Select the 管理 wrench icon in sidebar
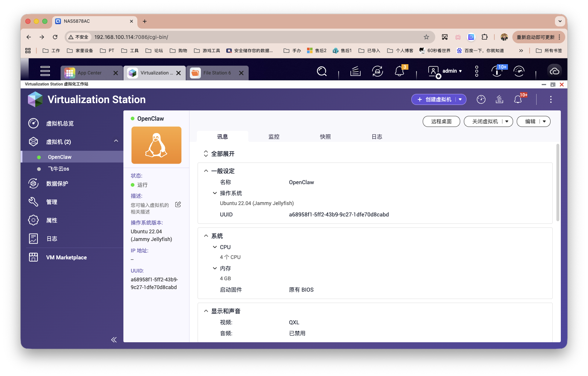 [33, 202]
